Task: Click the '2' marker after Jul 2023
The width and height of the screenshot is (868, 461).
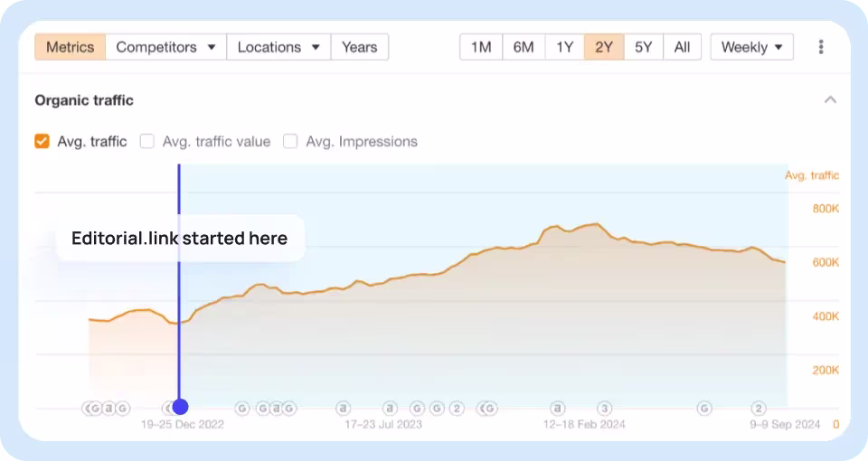Action: pyautogui.click(x=456, y=409)
